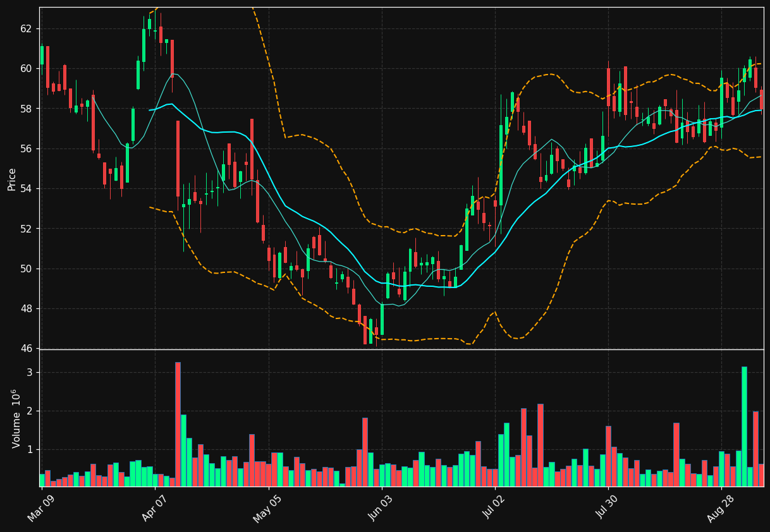Click the 48 price axis label
770x532 pixels.
27,309
